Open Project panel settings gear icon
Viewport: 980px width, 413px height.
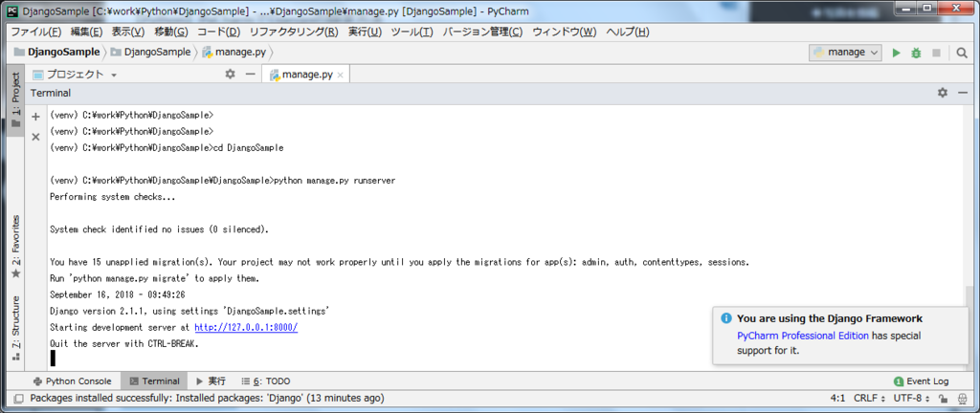coord(230,75)
